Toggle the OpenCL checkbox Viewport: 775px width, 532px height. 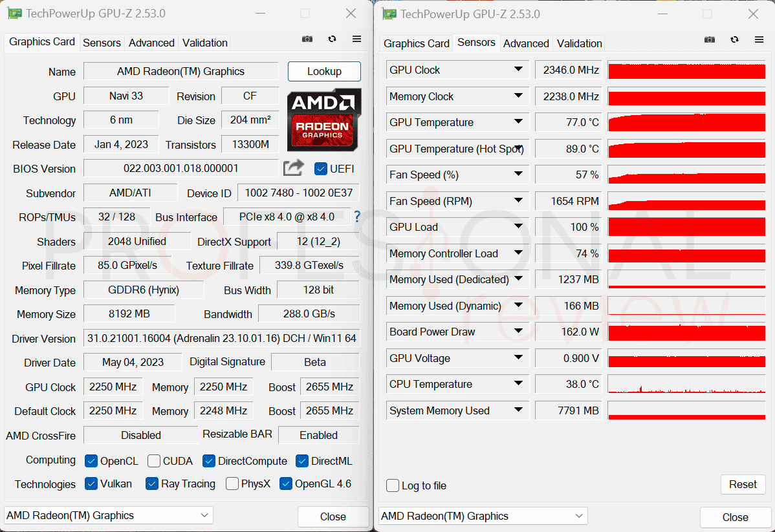(x=91, y=461)
